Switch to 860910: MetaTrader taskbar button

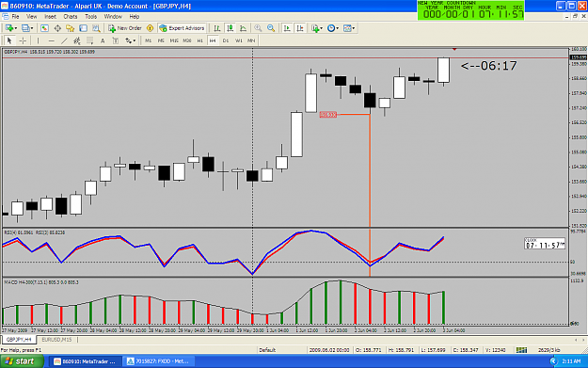87,361
